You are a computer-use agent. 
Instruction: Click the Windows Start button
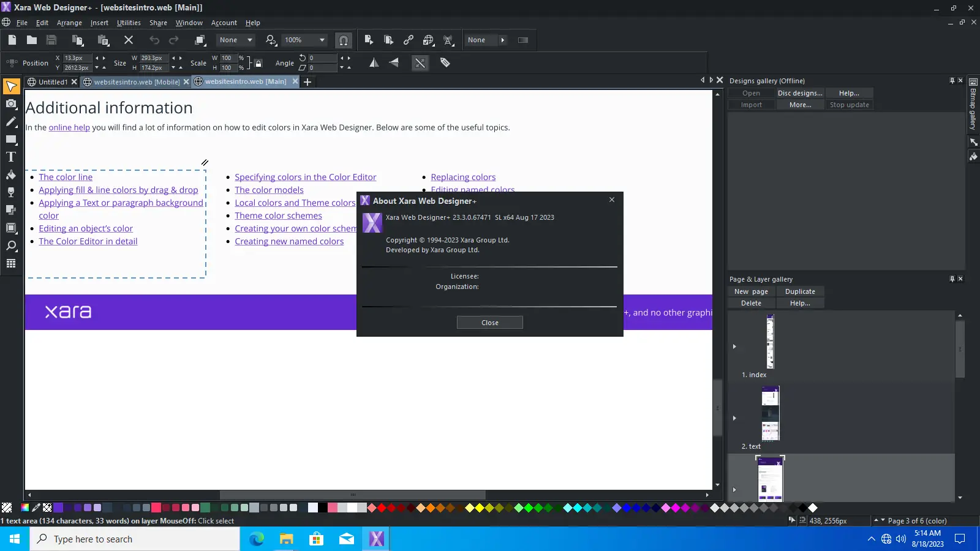(x=15, y=539)
